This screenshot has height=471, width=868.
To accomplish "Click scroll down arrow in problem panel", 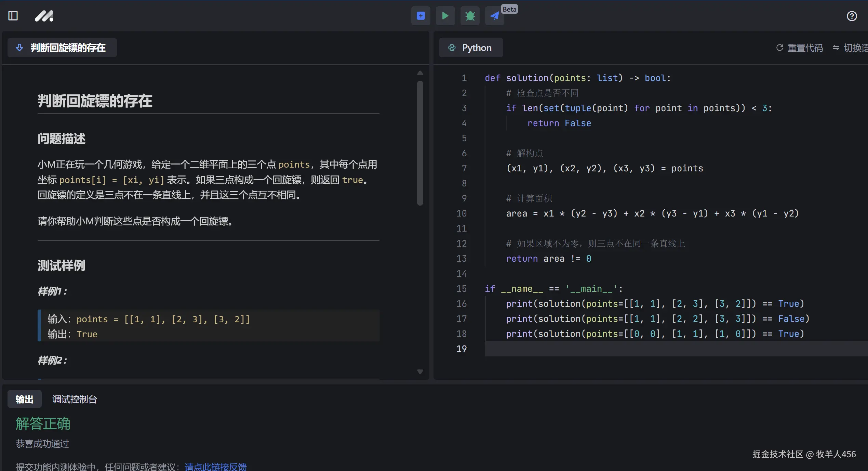I will pyautogui.click(x=420, y=372).
